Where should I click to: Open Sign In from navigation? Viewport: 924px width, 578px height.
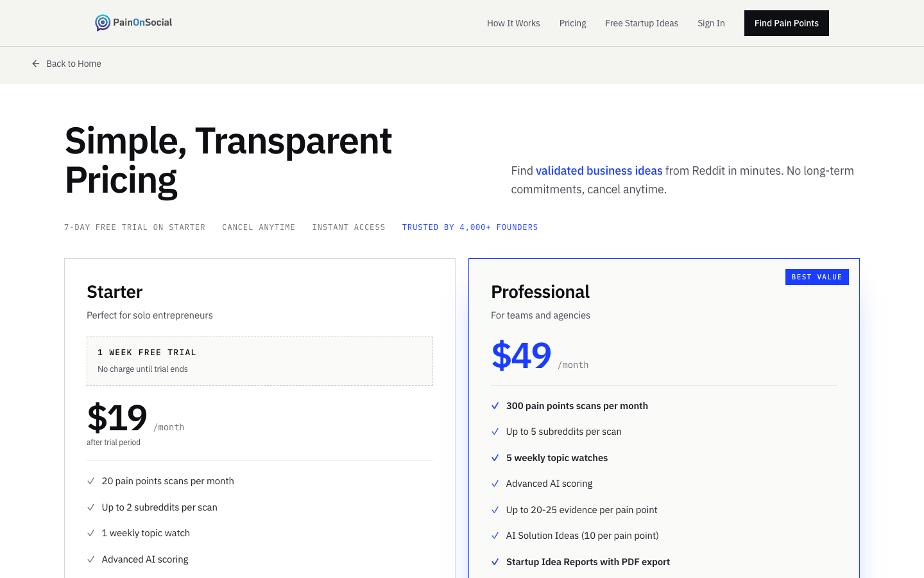click(x=711, y=23)
